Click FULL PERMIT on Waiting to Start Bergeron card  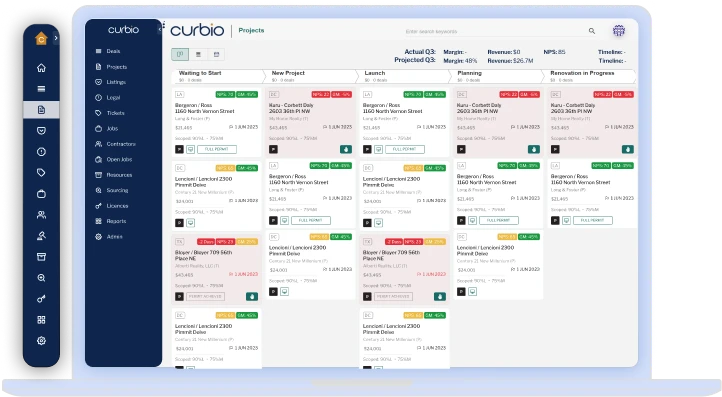pos(217,149)
